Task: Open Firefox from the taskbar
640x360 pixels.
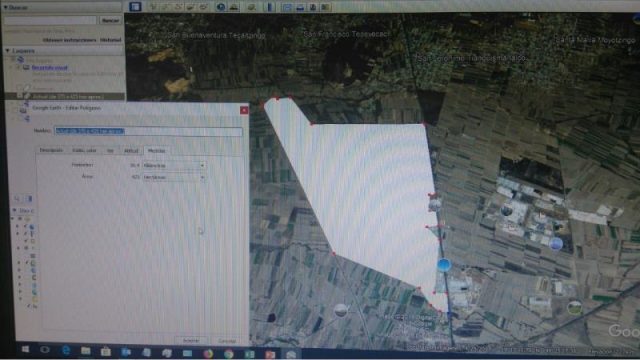Action: pos(208,353)
